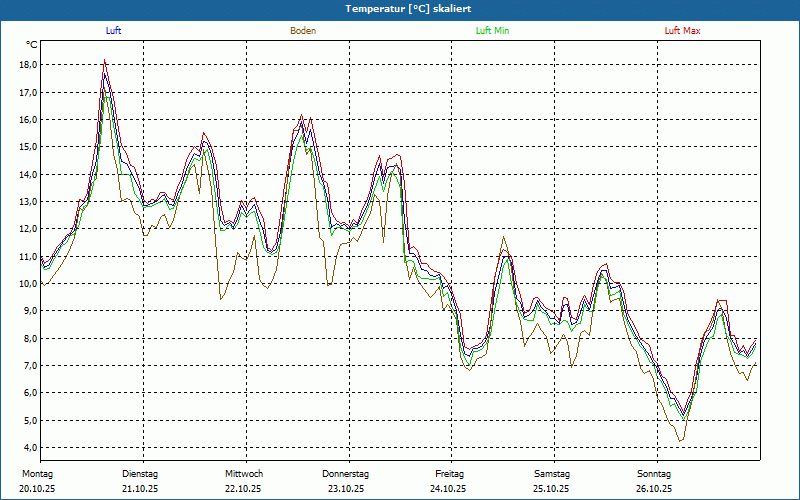Select the "Freitag" day label
Screen dimensions: 800x500
click(x=450, y=473)
